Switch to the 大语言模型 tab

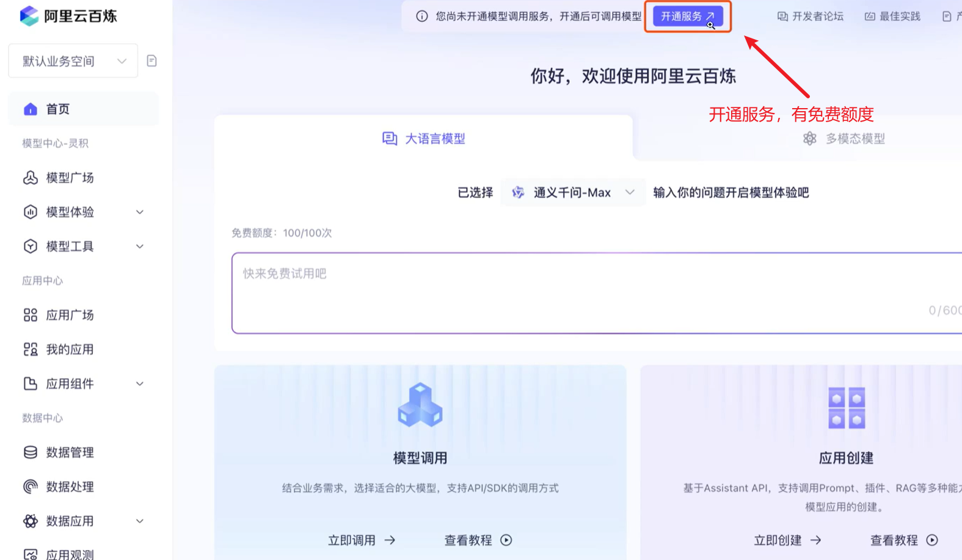click(423, 139)
